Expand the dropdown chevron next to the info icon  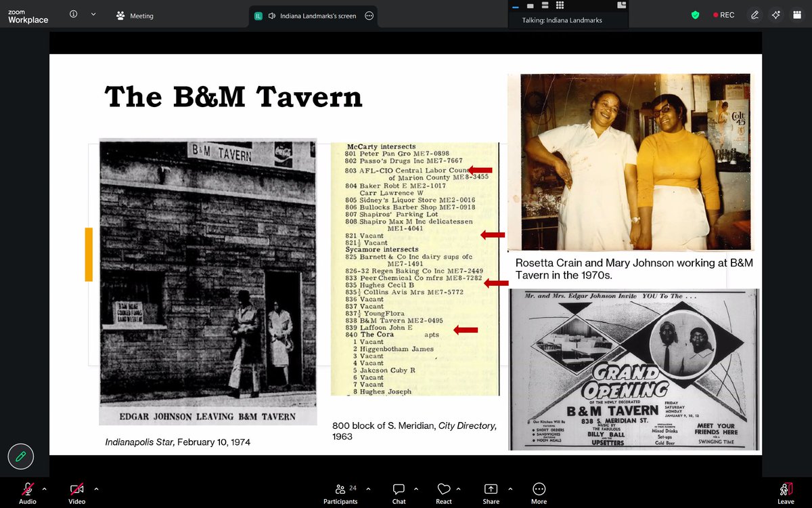pyautogui.click(x=93, y=14)
